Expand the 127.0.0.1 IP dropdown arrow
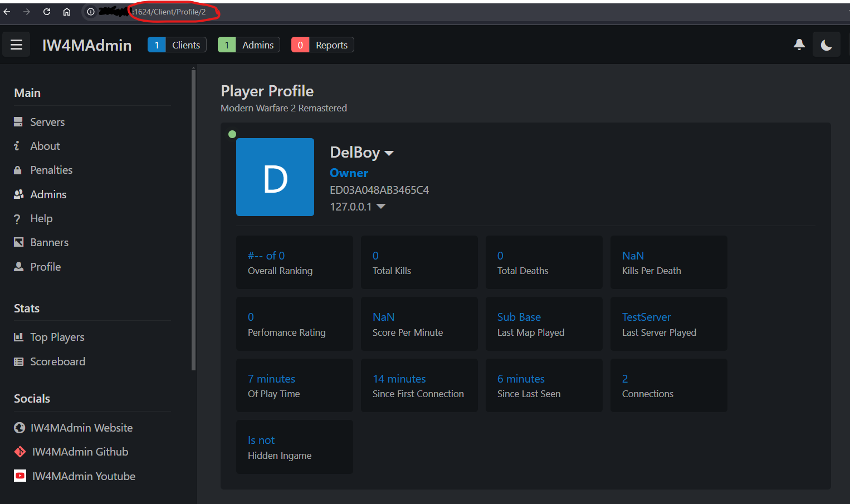Image resolution: width=850 pixels, height=504 pixels. [x=381, y=206]
